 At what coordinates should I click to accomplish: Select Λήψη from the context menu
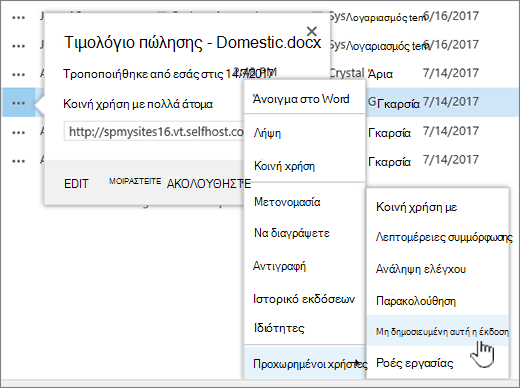click(x=305, y=133)
